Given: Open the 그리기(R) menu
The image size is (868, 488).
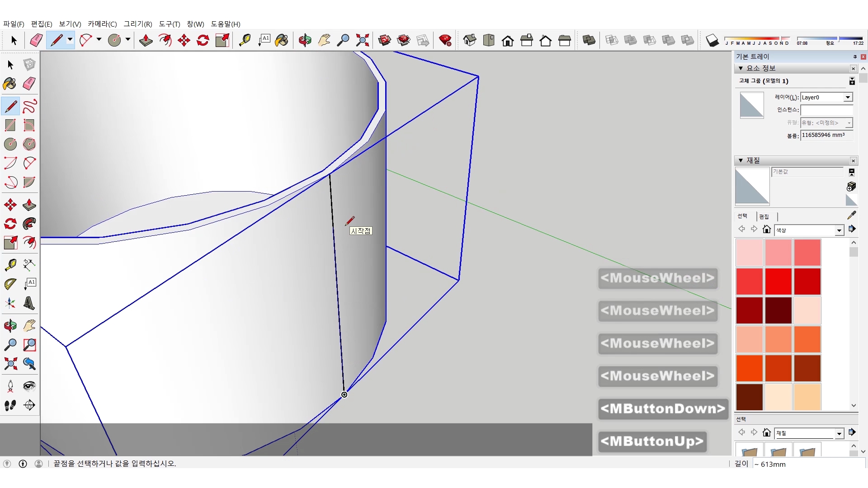Looking at the screenshot, I should (x=138, y=24).
